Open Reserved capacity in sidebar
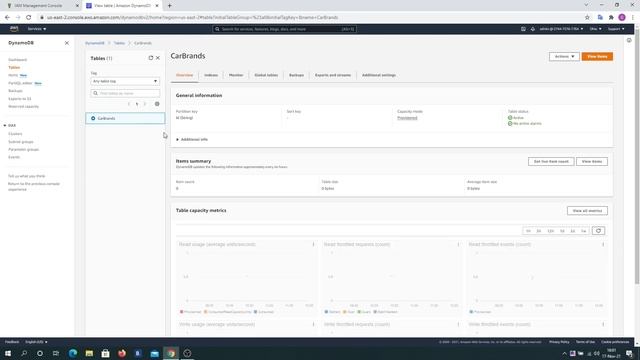The width and height of the screenshot is (640, 360). click(x=24, y=107)
